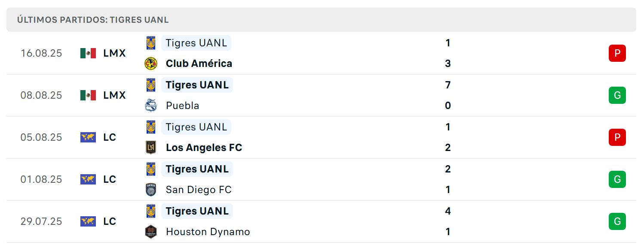Click the Puebla team crest icon
The width and height of the screenshot is (644, 248).
tap(151, 106)
